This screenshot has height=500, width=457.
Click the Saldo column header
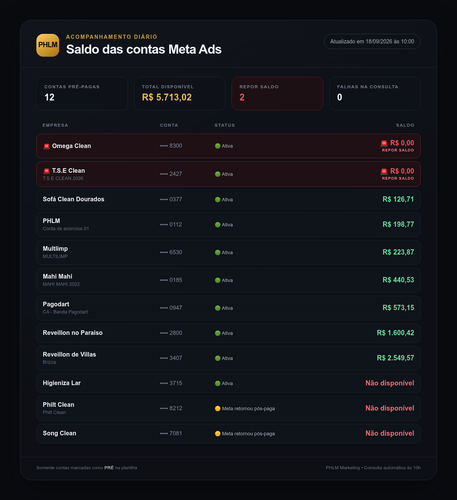(405, 125)
